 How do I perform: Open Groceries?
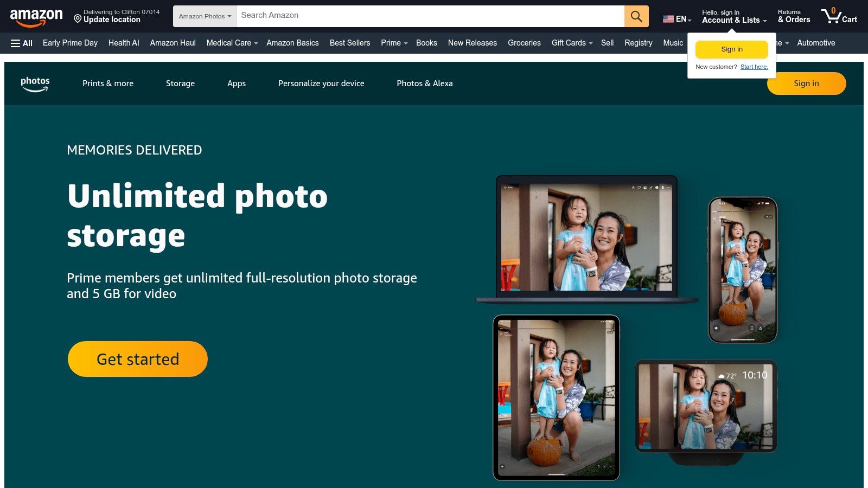(x=524, y=43)
